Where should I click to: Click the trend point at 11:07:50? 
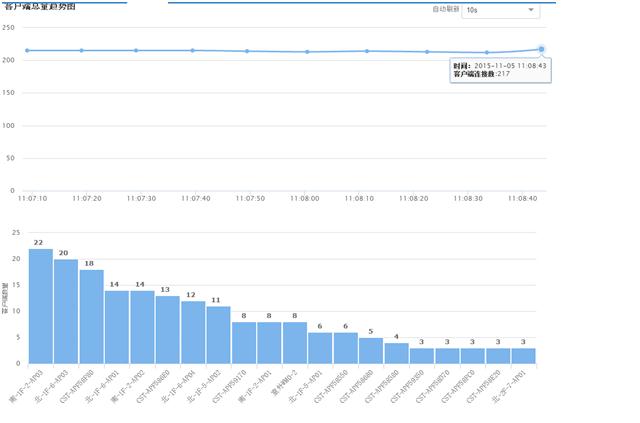coord(247,51)
